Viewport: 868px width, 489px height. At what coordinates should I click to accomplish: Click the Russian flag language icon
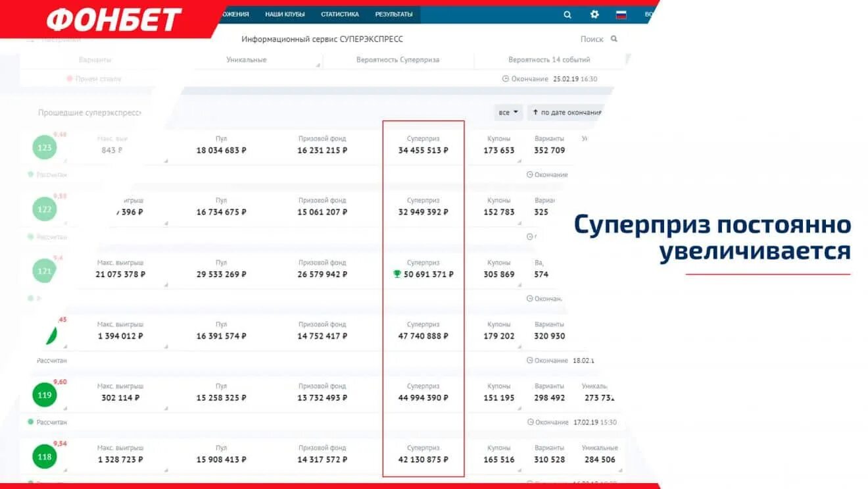(x=621, y=14)
